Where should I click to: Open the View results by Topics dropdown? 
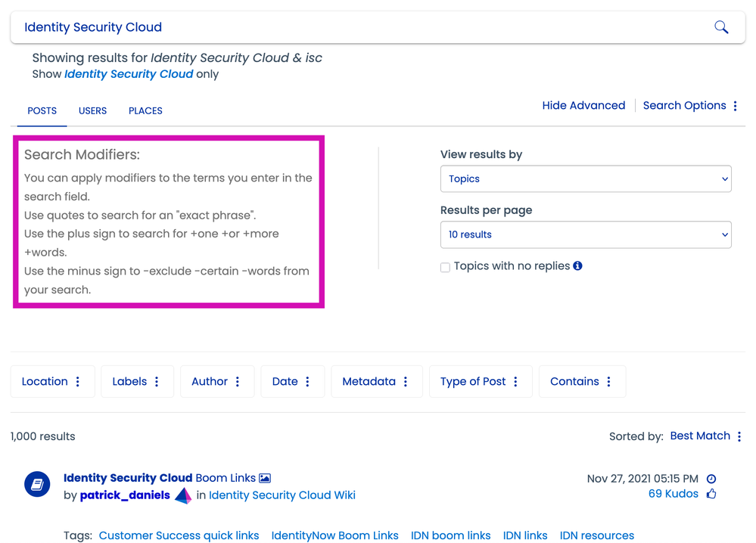click(585, 179)
